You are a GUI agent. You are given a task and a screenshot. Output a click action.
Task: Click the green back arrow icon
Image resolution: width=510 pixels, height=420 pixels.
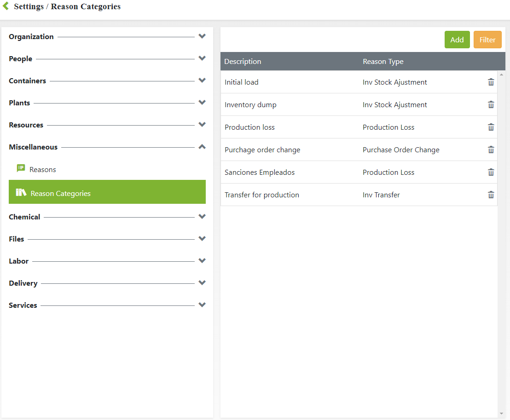[6, 6]
